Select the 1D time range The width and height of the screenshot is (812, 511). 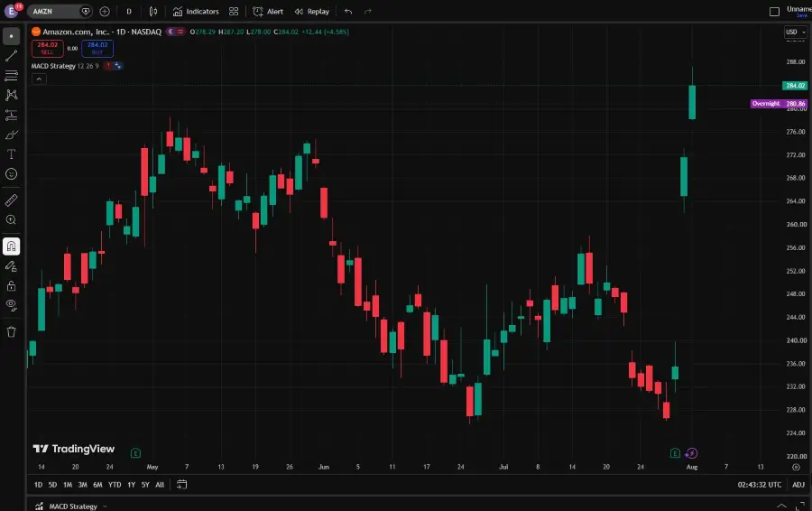click(38, 485)
